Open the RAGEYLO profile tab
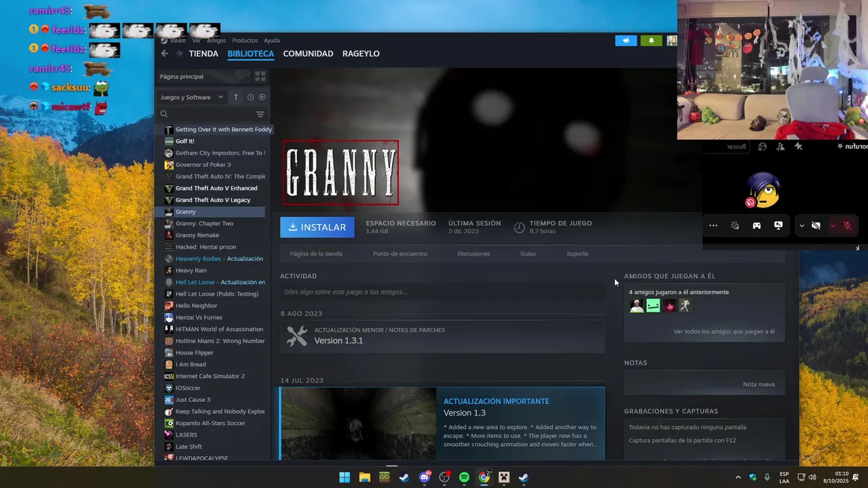Image resolution: width=868 pixels, height=488 pixels. (361, 54)
